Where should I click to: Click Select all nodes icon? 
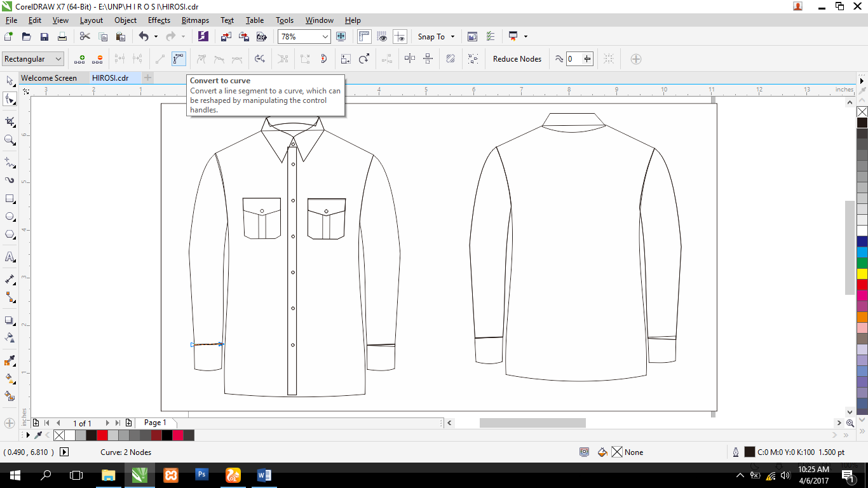(473, 59)
